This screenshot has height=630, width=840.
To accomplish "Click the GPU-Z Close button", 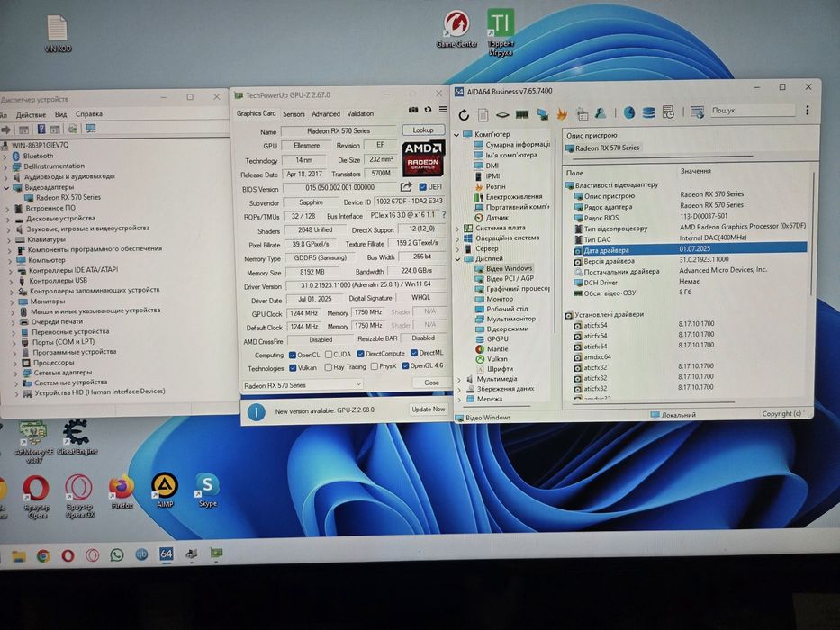I will tap(431, 382).
